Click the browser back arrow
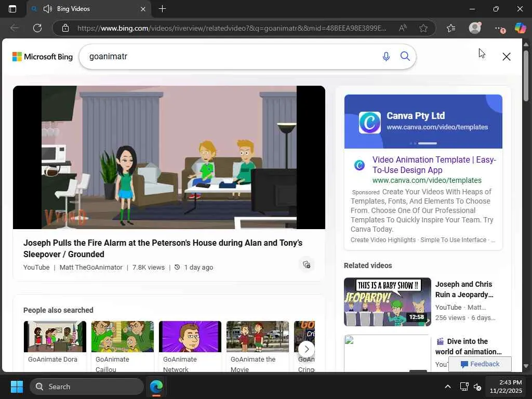 tap(15, 28)
